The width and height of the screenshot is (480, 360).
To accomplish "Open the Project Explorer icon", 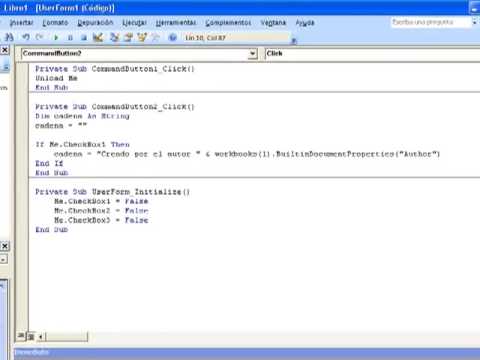I will pos(114,37).
